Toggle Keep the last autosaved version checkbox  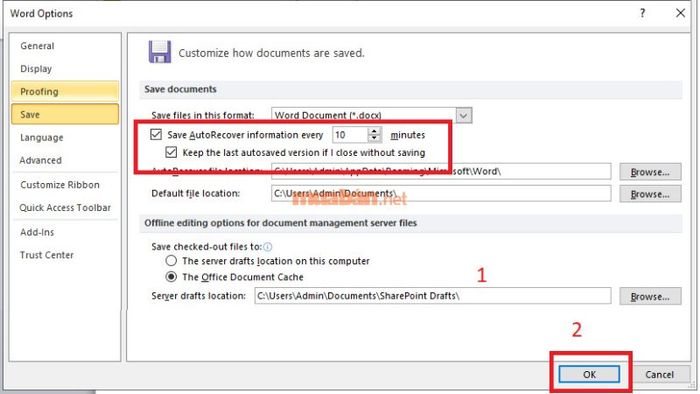click(171, 152)
